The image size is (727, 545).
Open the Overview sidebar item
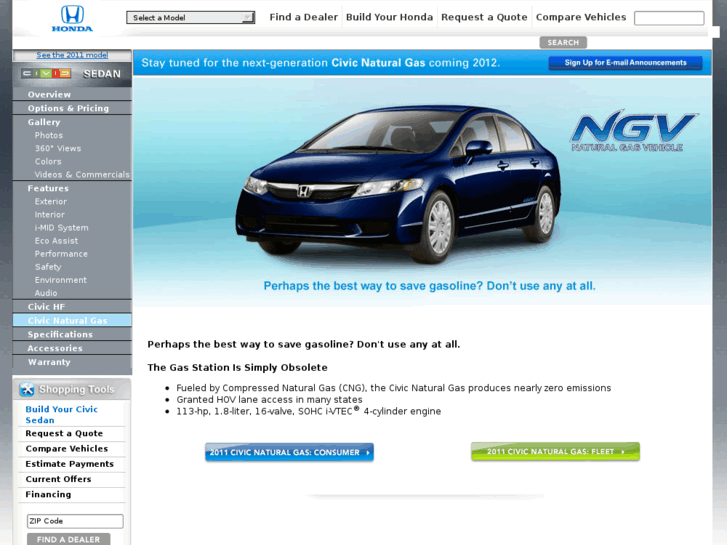[x=72, y=94]
